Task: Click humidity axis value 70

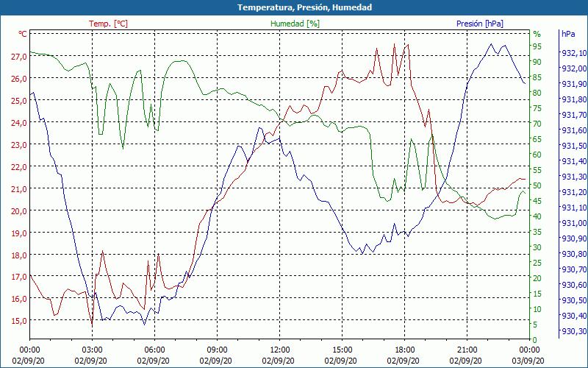Action: click(537, 124)
